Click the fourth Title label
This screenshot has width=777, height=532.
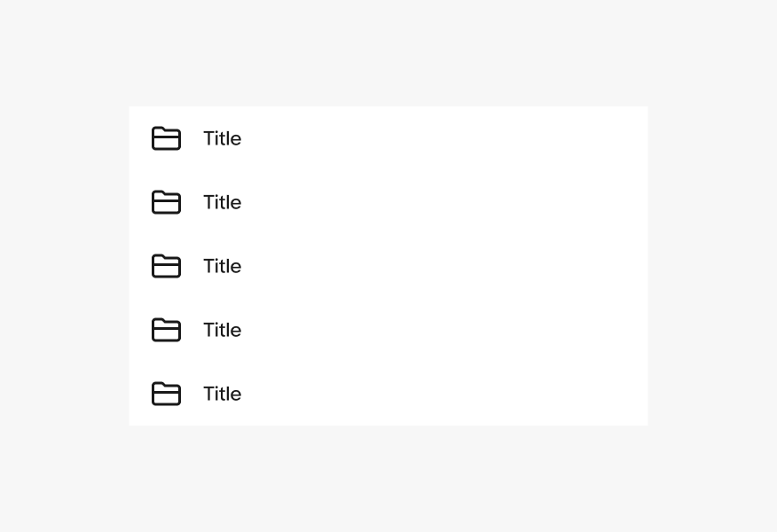(x=222, y=330)
